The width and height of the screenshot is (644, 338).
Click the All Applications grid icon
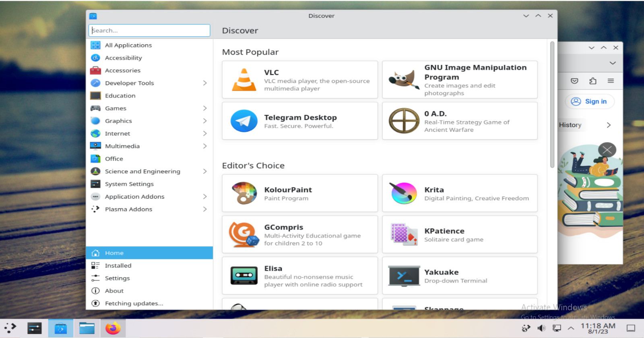pyautogui.click(x=95, y=45)
